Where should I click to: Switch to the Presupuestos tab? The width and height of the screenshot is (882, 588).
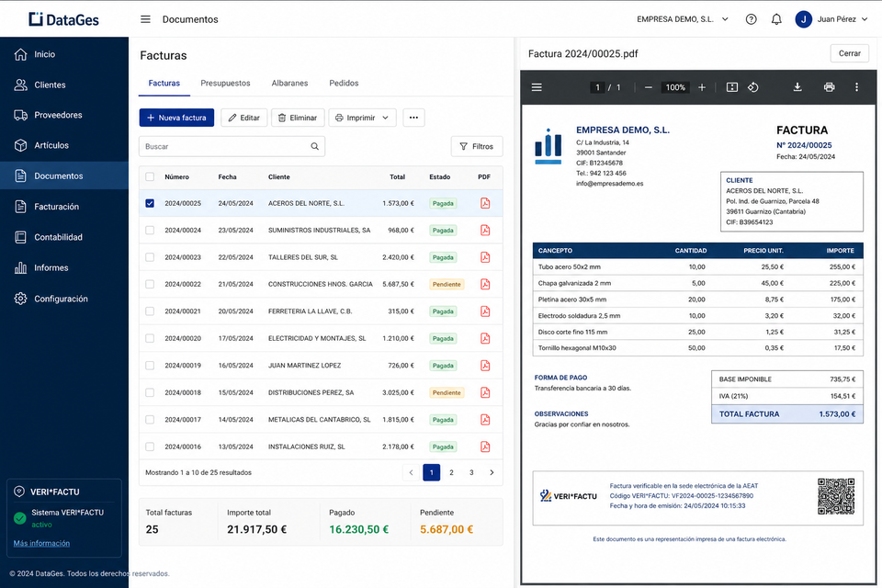pos(226,83)
